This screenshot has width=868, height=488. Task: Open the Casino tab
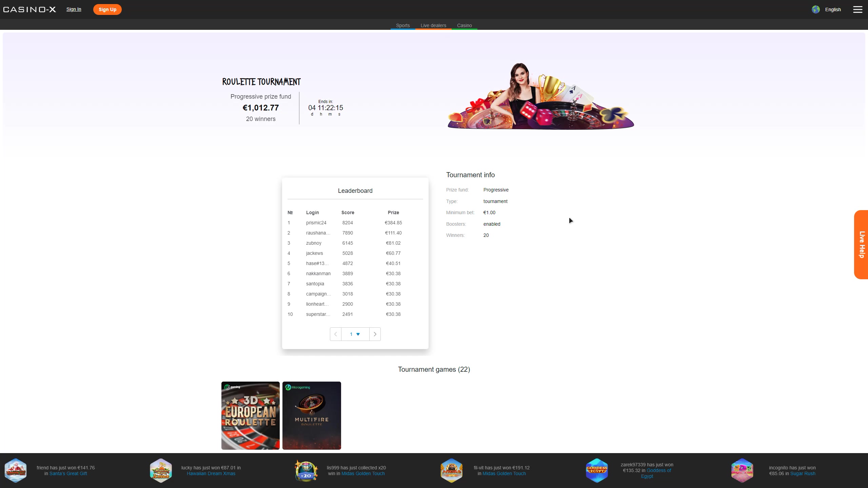(464, 25)
